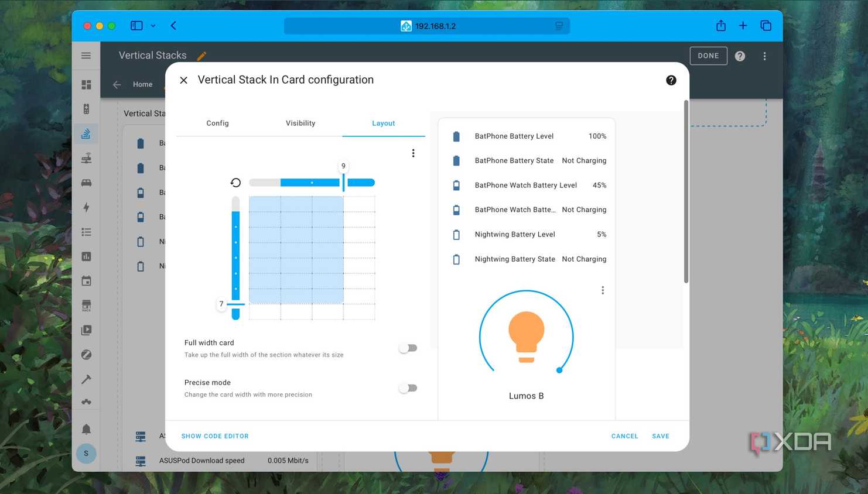Open the Media player icon in the sidebar
868x494 pixels.
(x=86, y=330)
